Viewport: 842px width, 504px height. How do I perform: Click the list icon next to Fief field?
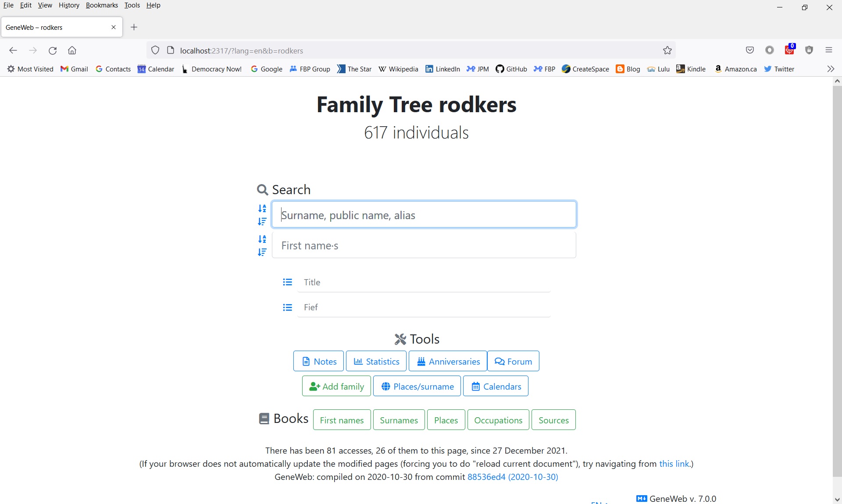coord(288,308)
